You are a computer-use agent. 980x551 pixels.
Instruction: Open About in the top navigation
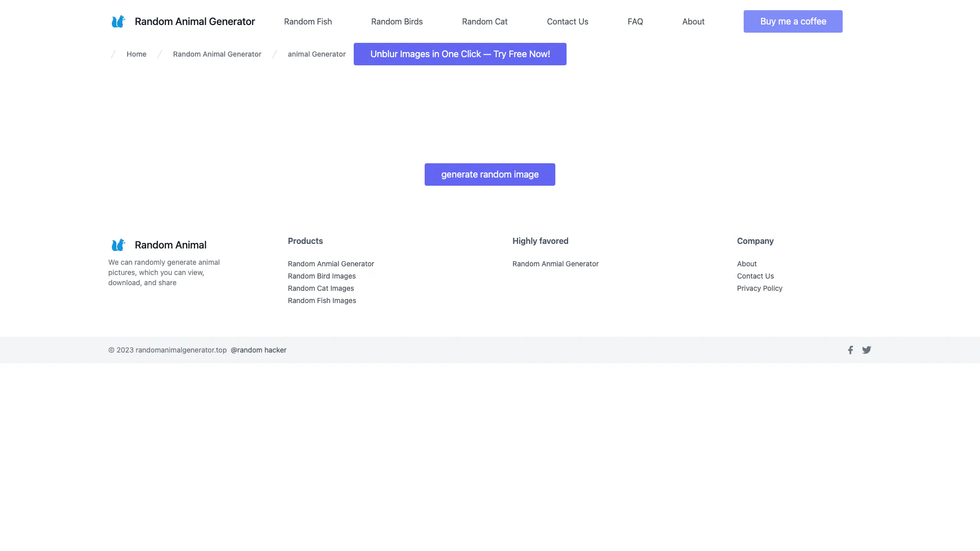[x=693, y=21]
